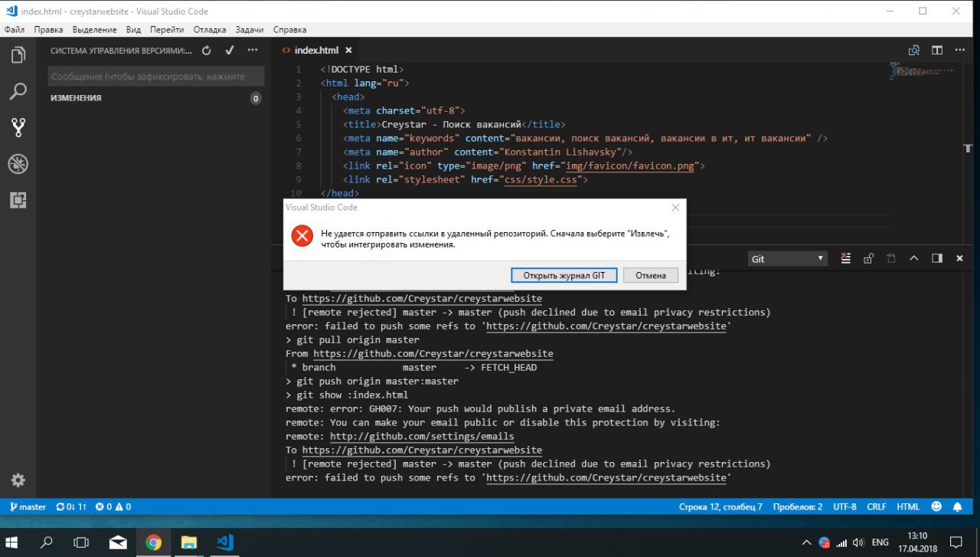Open the Explorer view in activity bar
Viewport: 980px width, 557px height.
click(18, 55)
